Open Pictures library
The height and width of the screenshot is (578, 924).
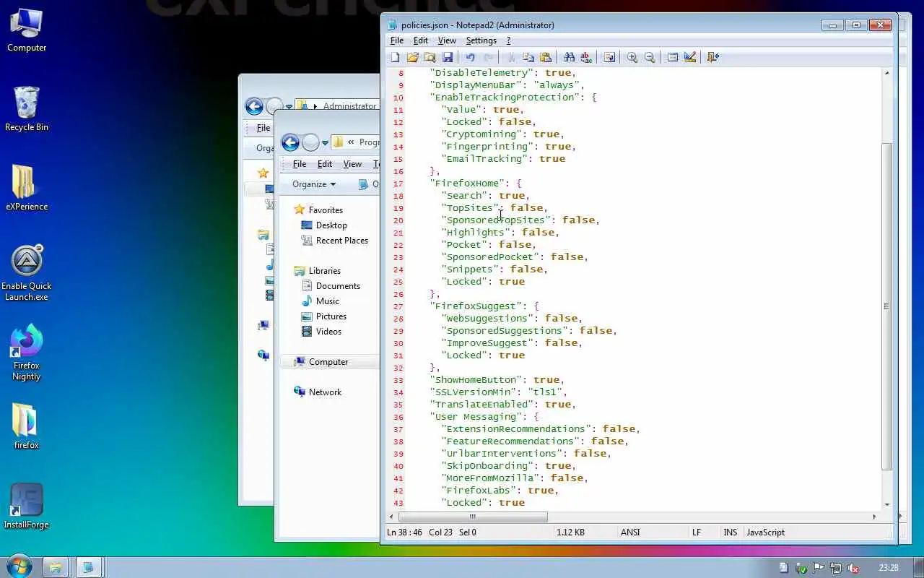331,316
